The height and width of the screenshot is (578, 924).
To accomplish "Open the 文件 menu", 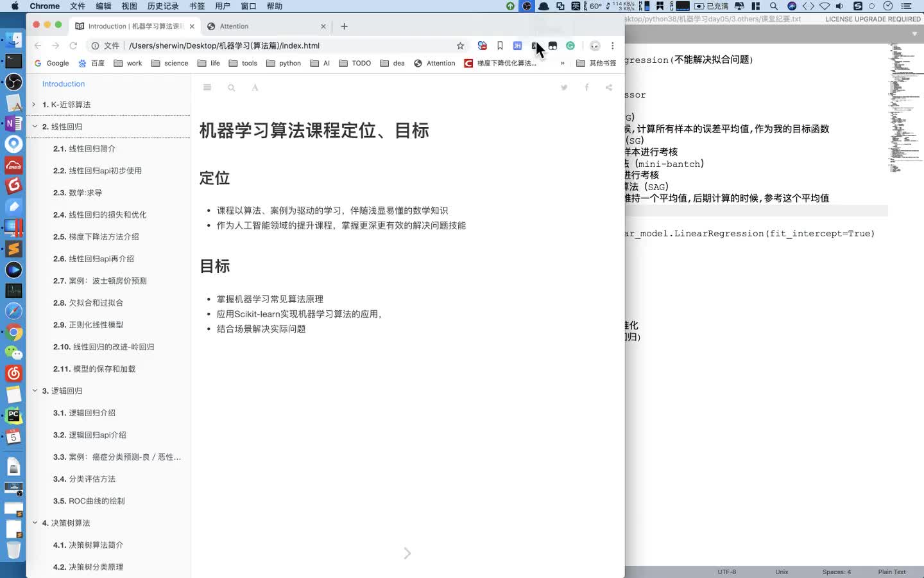I will coord(78,6).
